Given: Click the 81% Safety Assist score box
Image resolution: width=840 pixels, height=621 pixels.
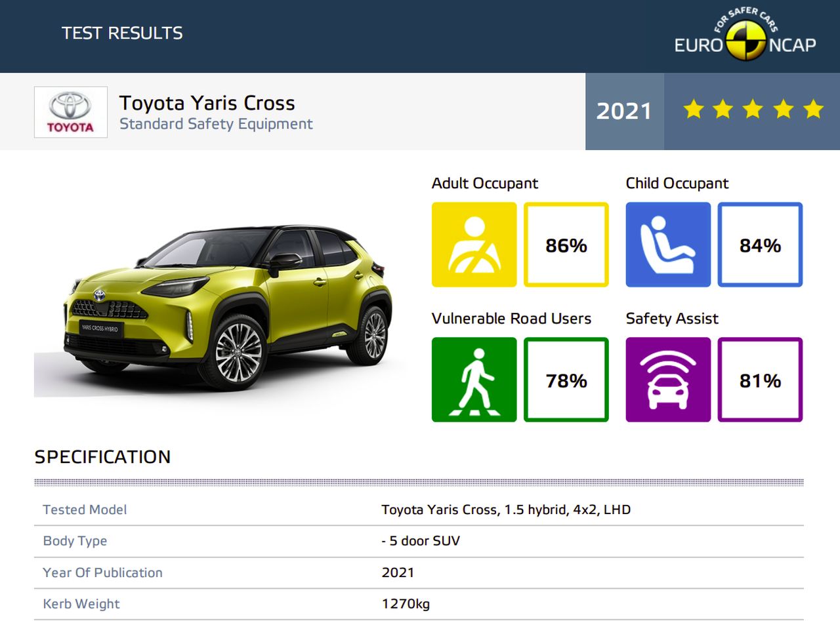Looking at the screenshot, I should (760, 380).
